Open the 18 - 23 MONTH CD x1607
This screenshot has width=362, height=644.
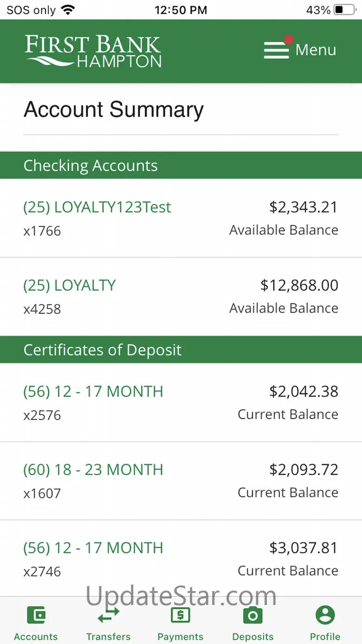(x=181, y=481)
